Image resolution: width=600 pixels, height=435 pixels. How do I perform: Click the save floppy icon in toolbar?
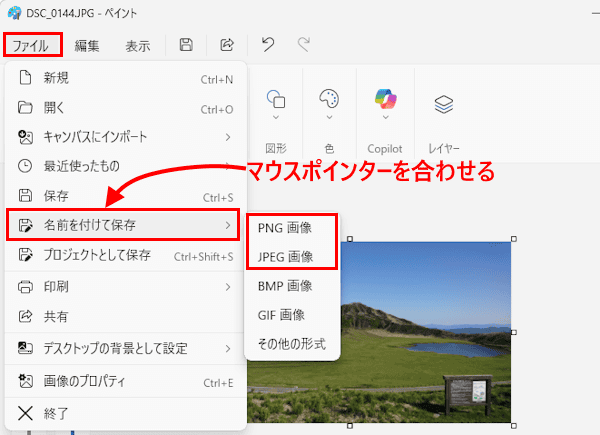tap(186, 45)
